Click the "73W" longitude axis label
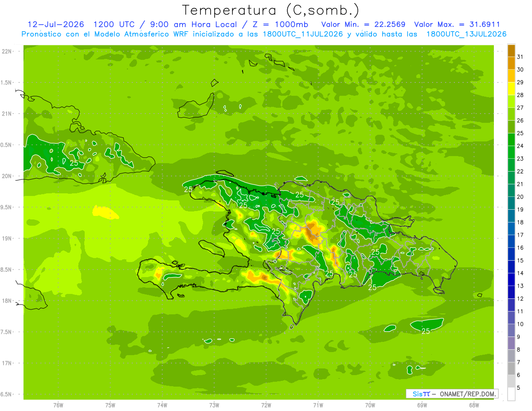This screenshot has width=532, height=411. 214,405
